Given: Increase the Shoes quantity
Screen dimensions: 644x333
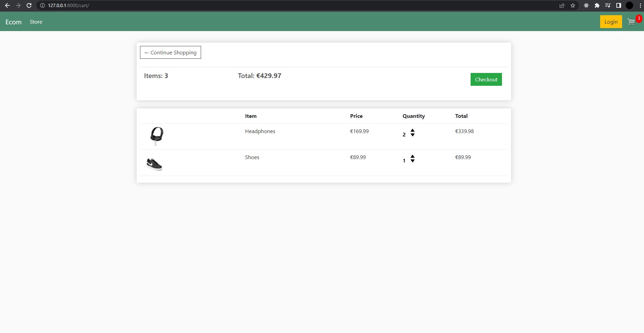Looking at the screenshot, I should 412,157.
